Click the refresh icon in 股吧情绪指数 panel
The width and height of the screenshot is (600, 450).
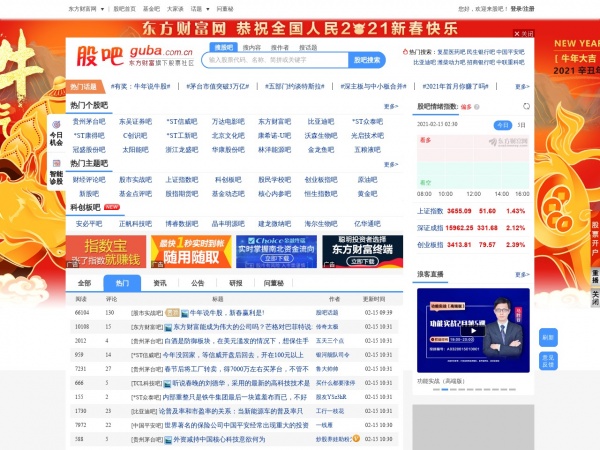click(x=527, y=106)
